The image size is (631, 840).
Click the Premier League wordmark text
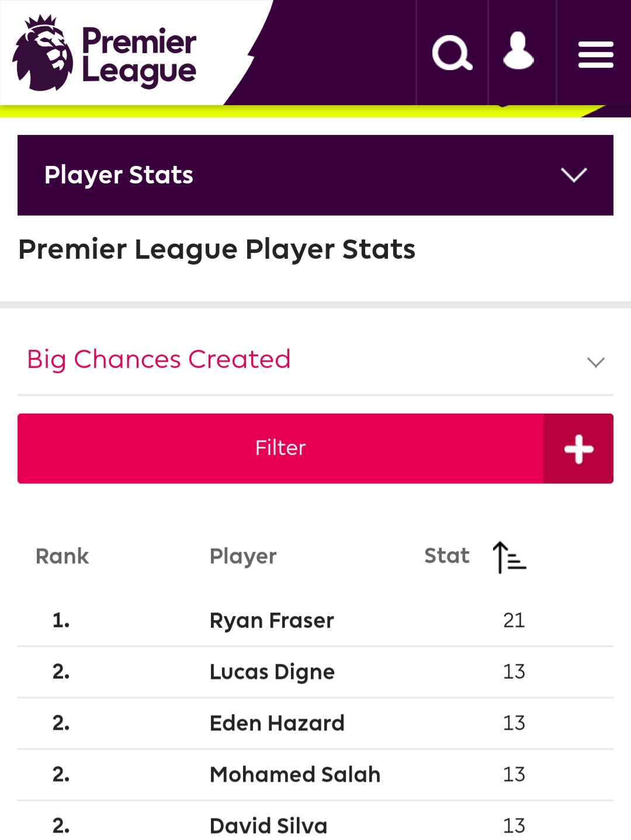[139, 57]
